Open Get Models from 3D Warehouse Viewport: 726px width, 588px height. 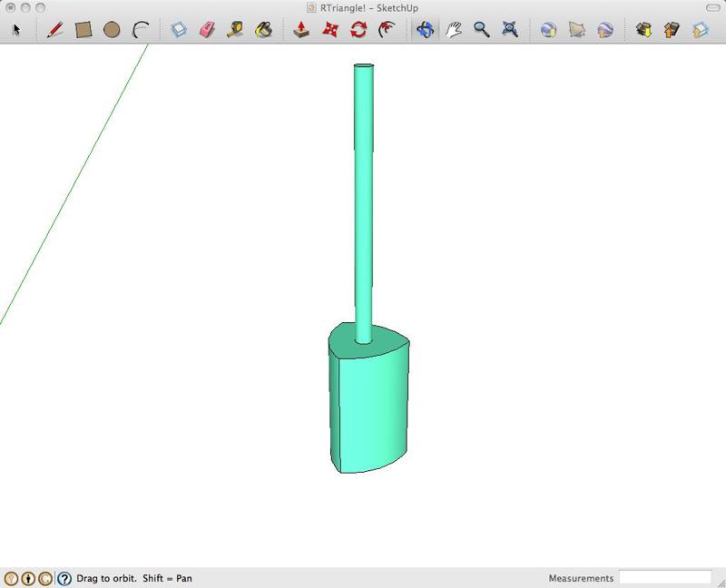(643, 30)
